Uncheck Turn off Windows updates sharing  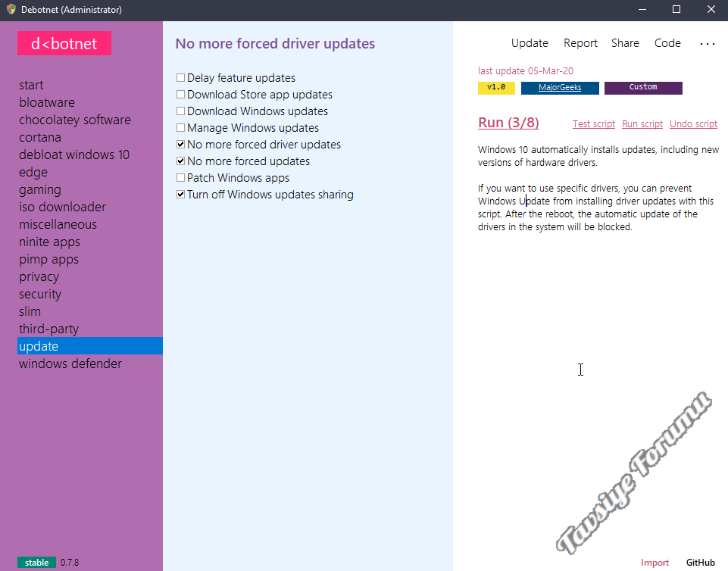click(180, 195)
